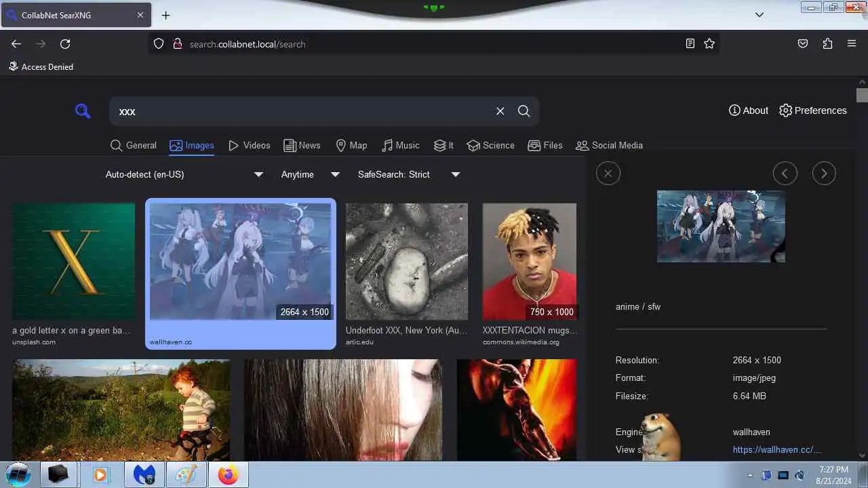Click the tracking protection shield icon
Viewport: 868px width, 488px height.
pos(159,43)
